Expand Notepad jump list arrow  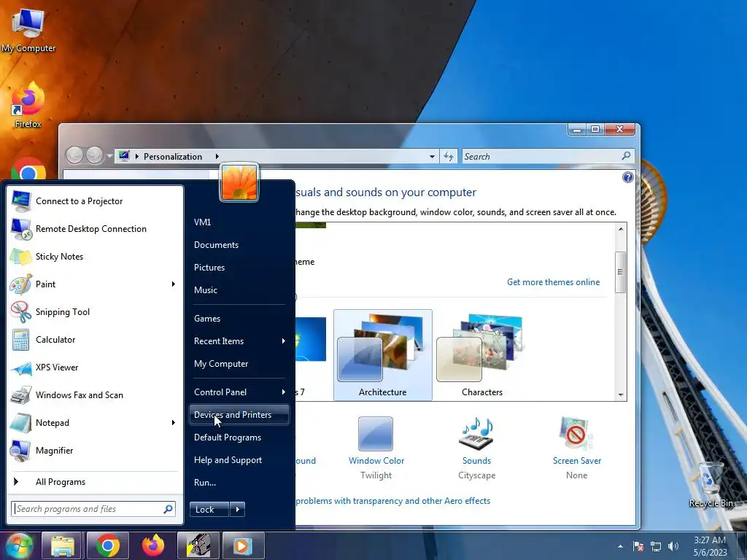[174, 423]
